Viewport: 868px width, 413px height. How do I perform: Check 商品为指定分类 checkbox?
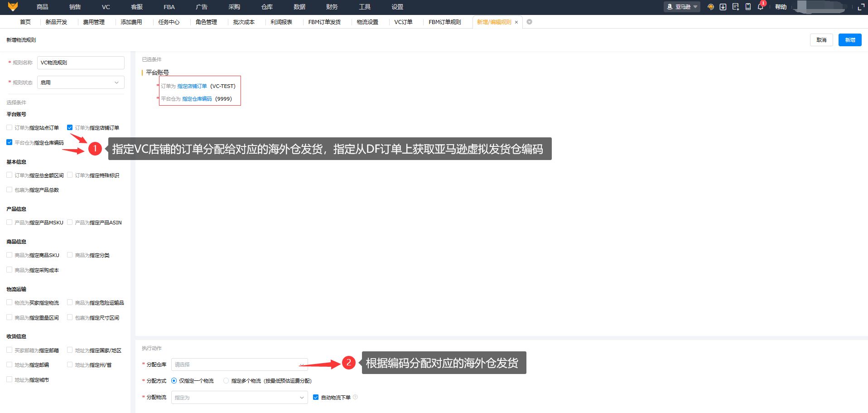[x=70, y=255]
